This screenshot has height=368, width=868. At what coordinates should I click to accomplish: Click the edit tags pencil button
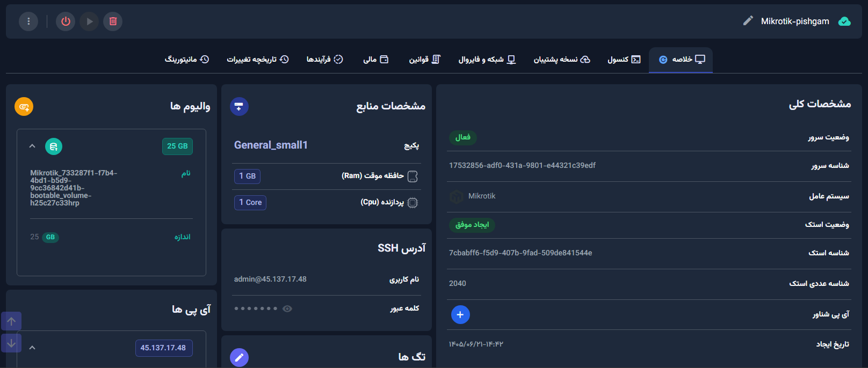click(239, 357)
